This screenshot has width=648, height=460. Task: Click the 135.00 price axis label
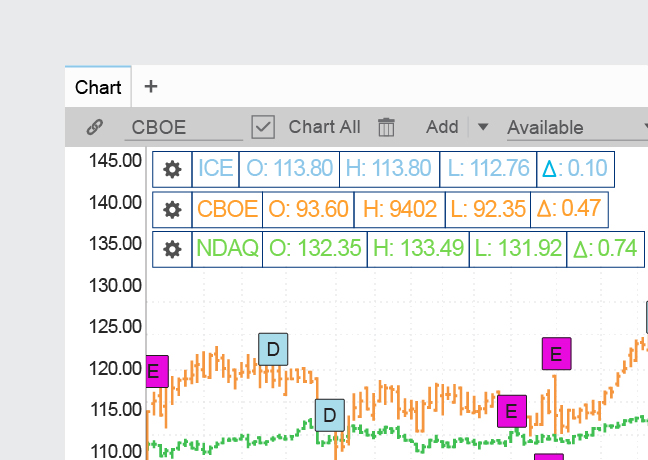(x=115, y=244)
